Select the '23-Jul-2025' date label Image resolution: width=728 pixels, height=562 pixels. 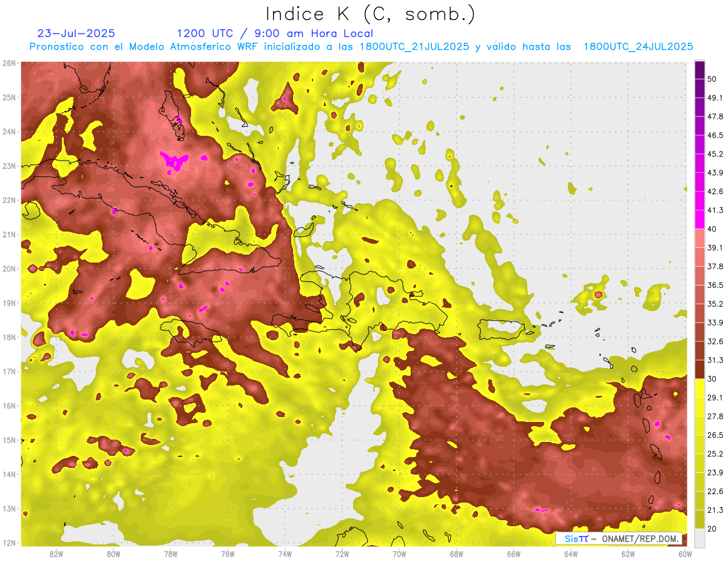click(76, 33)
